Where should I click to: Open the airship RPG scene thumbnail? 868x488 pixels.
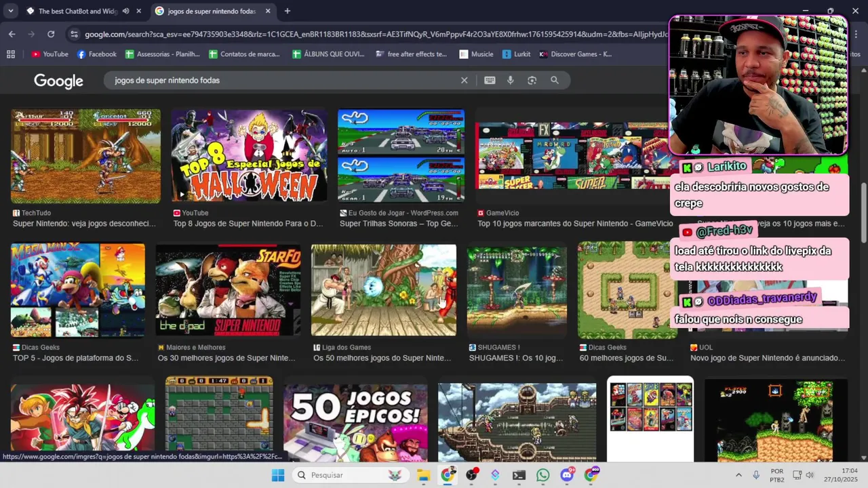(517, 423)
